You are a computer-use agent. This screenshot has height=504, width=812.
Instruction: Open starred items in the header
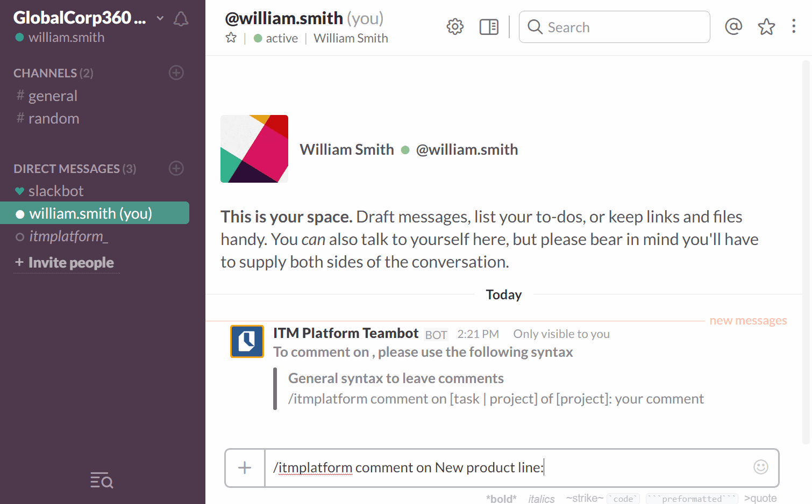coord(766,26)
